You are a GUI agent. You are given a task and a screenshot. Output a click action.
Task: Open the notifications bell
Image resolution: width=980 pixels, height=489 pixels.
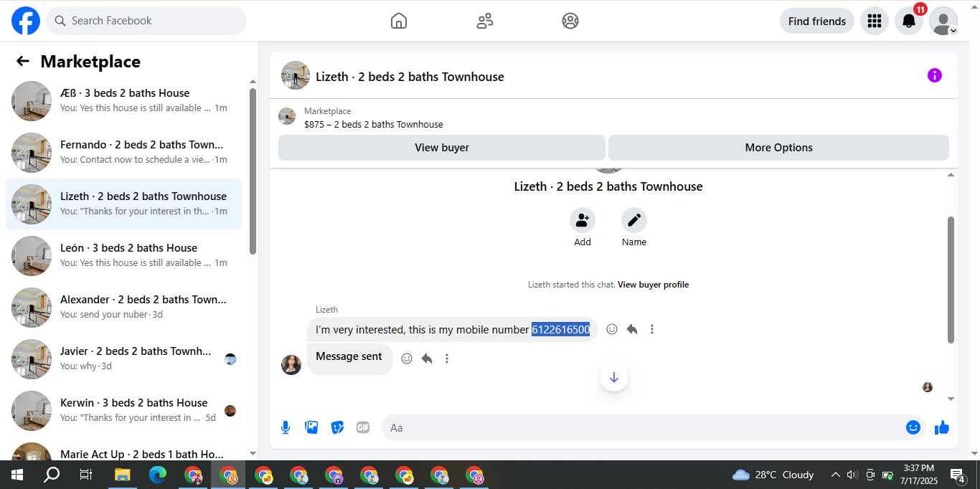(x=908, y=21)
